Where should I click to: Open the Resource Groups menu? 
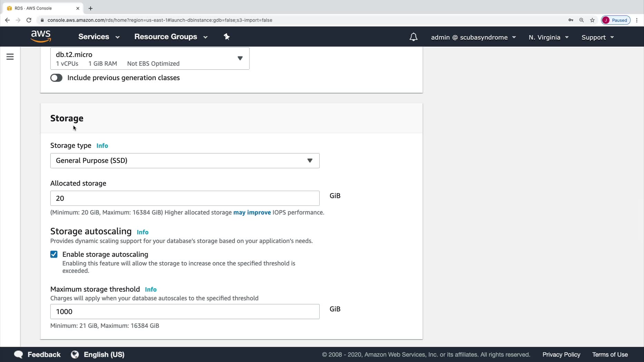[x=171, y=37]
